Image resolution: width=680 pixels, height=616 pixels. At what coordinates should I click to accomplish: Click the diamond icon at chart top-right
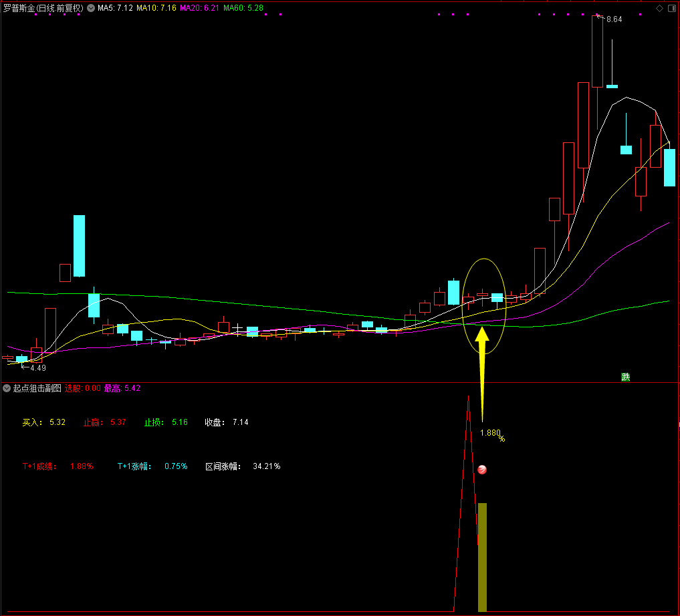pos(660,8)
